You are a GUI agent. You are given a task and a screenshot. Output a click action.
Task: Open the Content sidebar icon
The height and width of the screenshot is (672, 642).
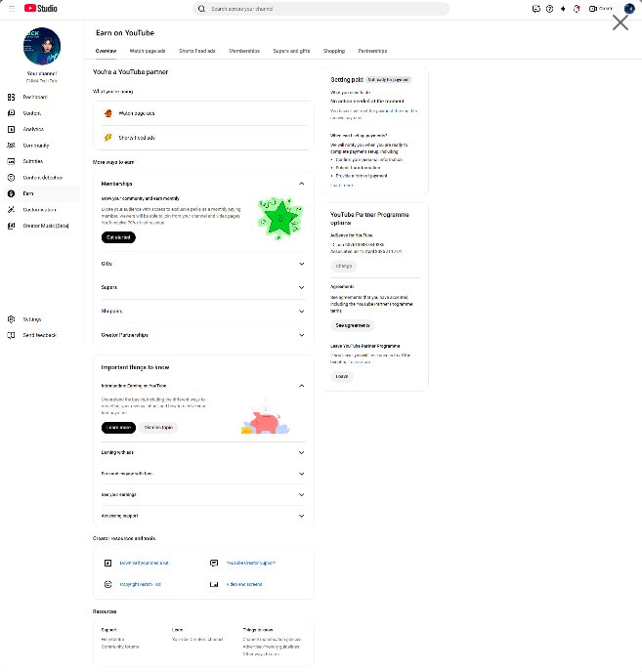(x=11, y=113)
